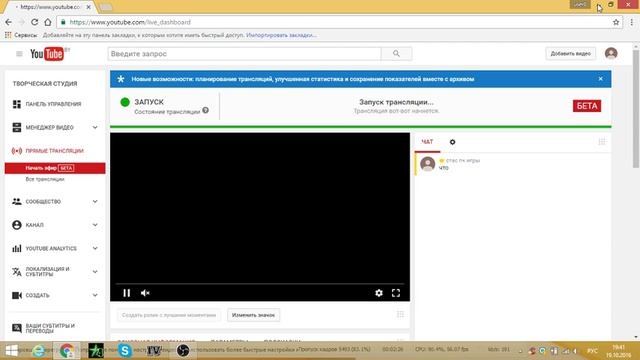This screenshot has width=640, height=360.
Task: Reload the page in browser
Action: coord(34,22)
